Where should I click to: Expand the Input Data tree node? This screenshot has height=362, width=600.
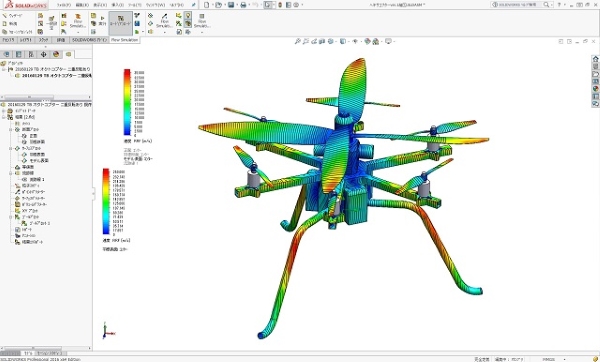point(4,111)
